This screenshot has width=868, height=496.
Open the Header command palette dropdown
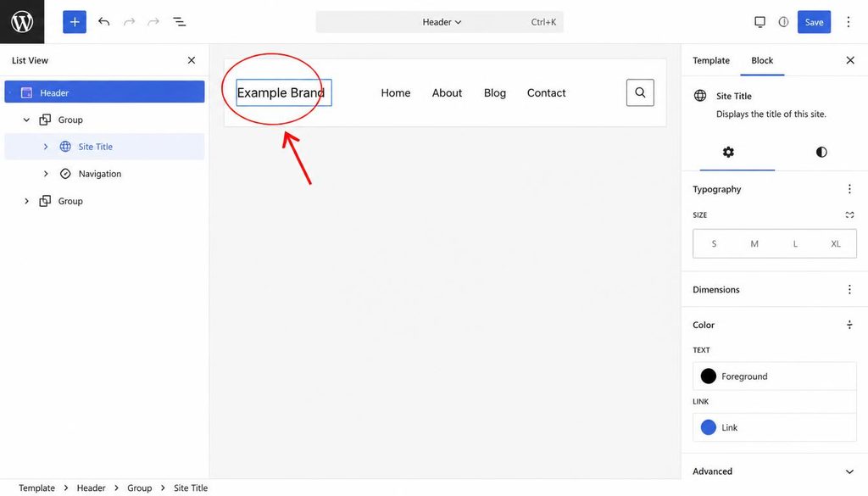(440, 22)
